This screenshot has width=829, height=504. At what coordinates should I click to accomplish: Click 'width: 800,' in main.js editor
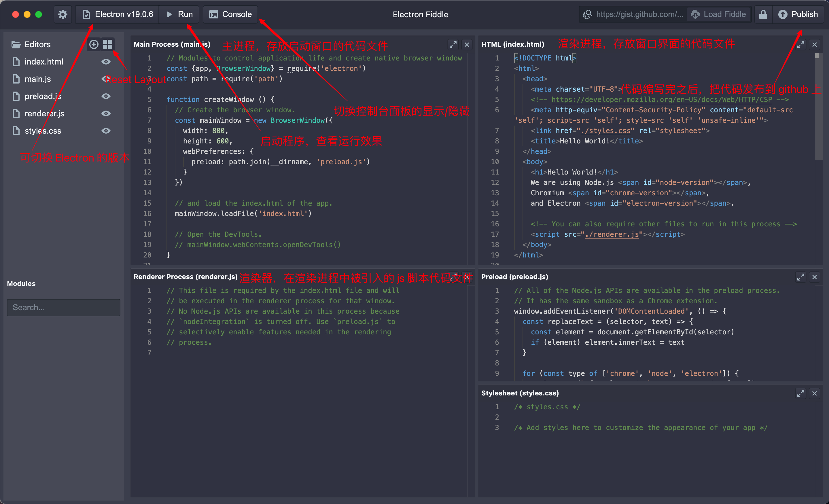pos(206,130)
